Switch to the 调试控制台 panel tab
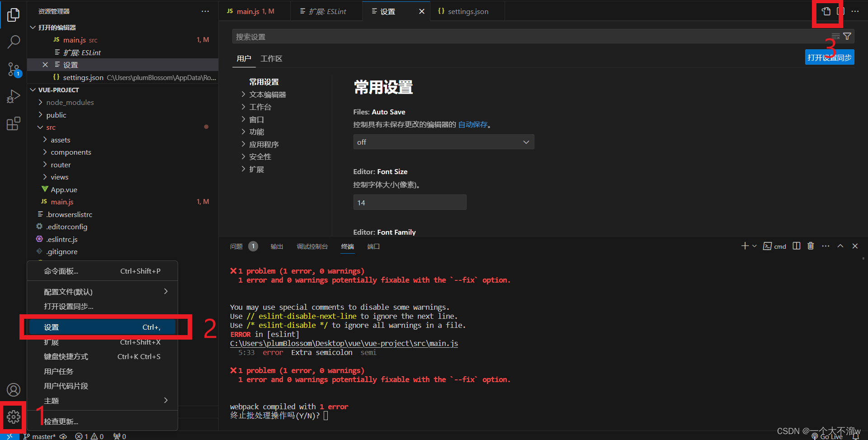The width and height of the screenshot is (868, 440). point(312,246)
